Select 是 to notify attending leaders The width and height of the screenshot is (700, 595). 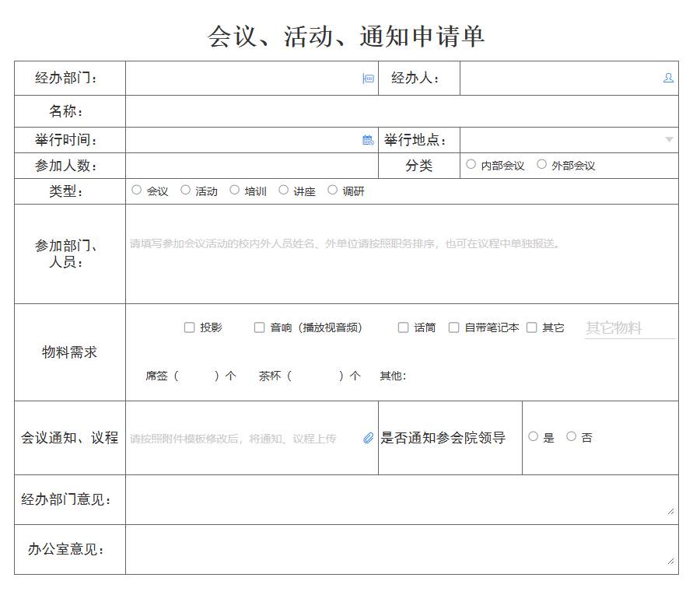(535, 438)
